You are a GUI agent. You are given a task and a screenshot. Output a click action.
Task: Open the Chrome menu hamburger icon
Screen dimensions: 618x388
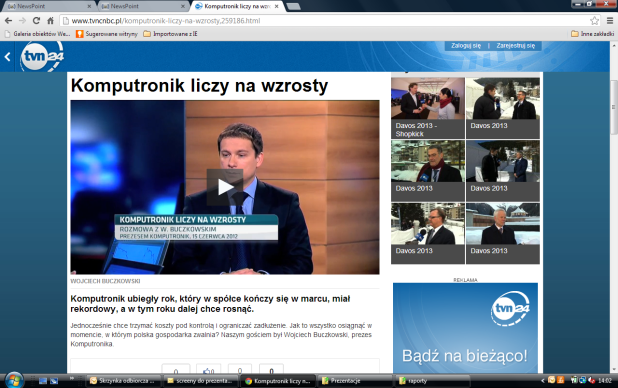[610, 21]
